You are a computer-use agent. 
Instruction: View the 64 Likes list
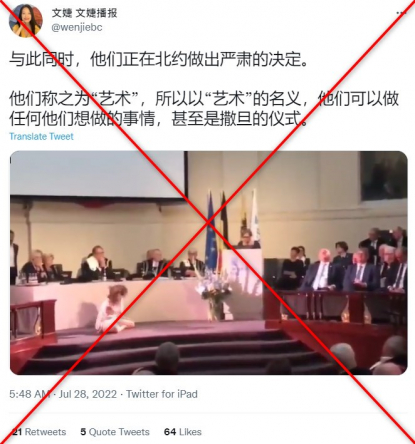pyautogui.click(x=183, y=432)
